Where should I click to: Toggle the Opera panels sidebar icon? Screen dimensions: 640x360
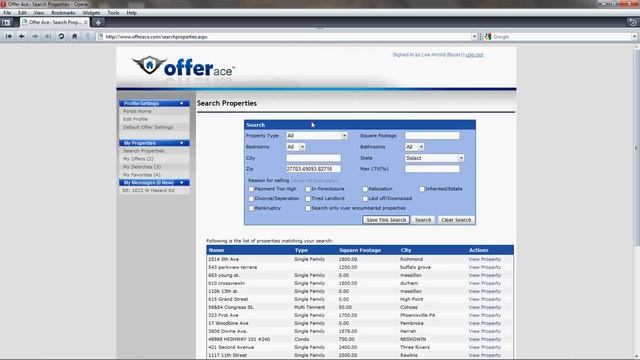click(x=6, y=22)
